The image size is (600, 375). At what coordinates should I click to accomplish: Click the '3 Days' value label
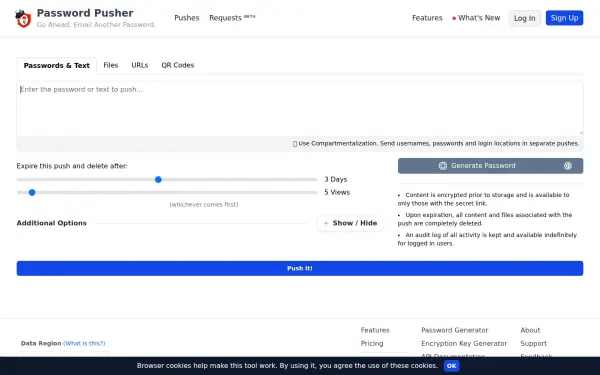(336, 179)
